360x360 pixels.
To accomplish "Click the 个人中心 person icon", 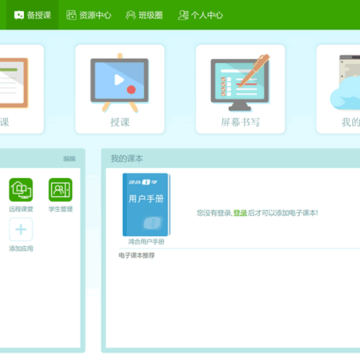I will click(183, 15).
